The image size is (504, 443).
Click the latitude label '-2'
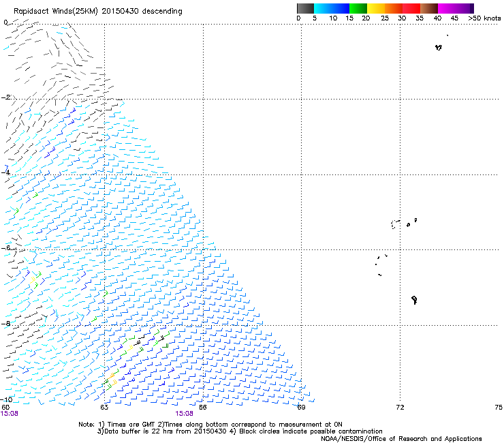coord(6,97)
